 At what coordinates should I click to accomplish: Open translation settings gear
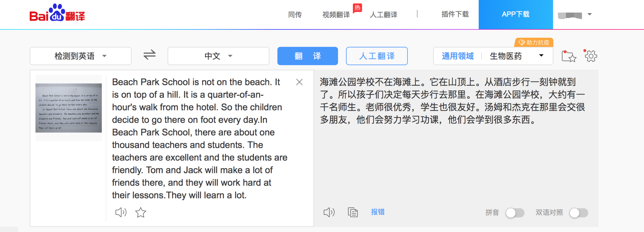tap(591, 56)
